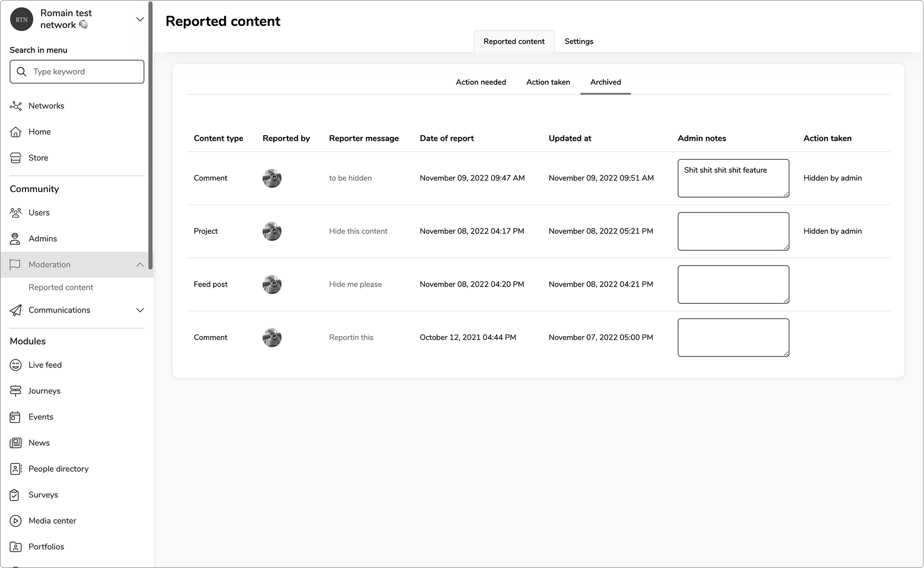
Task: Expand the Romain test network dropdown
Action: tap(140, 19)
